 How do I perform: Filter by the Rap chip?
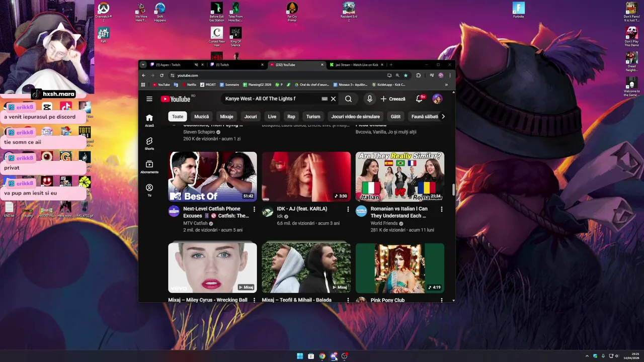click(x=291, y=117)
